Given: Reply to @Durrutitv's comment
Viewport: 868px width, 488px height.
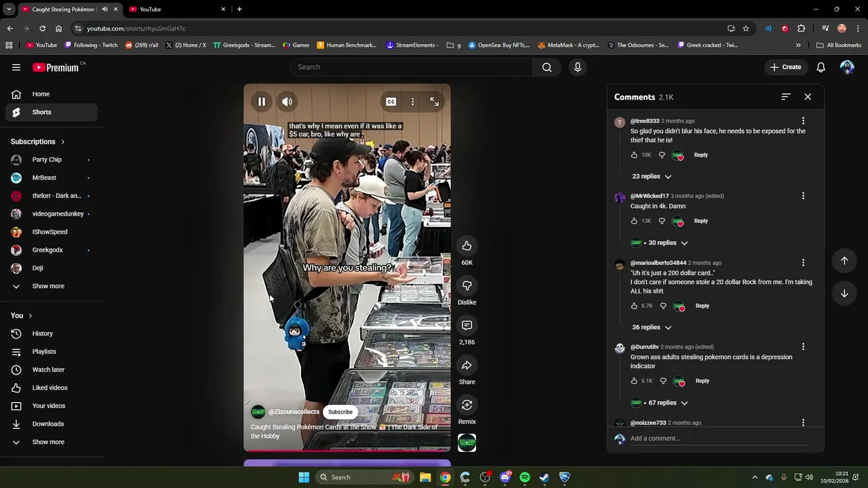Looking at the screenshot, I should [702, 381].
